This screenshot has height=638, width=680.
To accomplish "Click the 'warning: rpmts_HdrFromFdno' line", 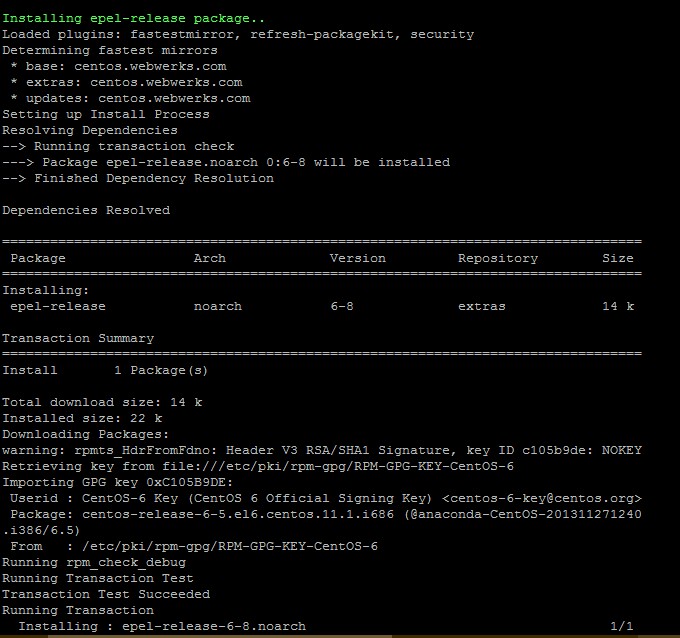I will (322, 451).
